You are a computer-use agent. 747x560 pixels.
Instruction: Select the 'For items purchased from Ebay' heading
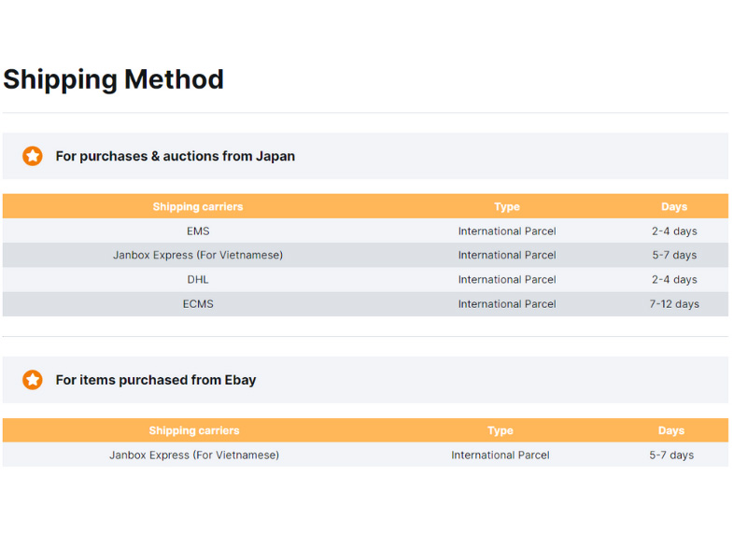tap(156, 380)
